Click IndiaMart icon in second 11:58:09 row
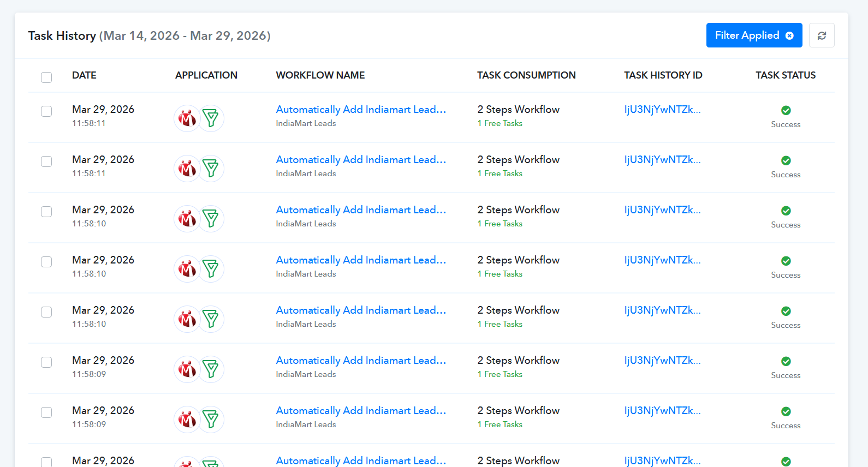Screen dimensions: 868x467 [x=187, y=420]
